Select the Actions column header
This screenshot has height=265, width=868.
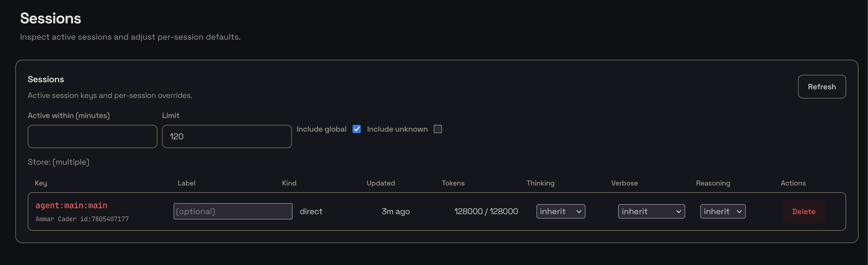point(793,183)
